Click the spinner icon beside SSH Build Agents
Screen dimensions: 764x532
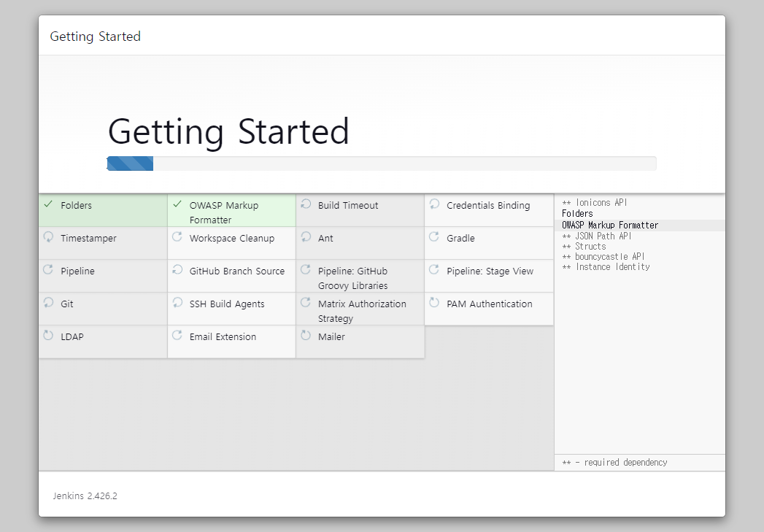point(177,303)
